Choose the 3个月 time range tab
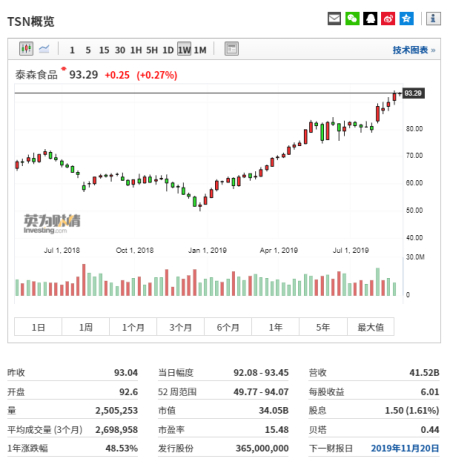The width and height of the screenshot is (450, 473). coord(180,327)
